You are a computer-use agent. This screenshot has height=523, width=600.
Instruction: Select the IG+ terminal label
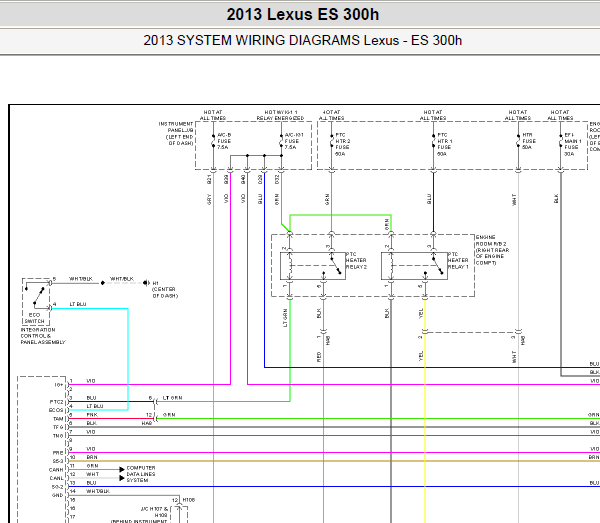pos(59,385)
